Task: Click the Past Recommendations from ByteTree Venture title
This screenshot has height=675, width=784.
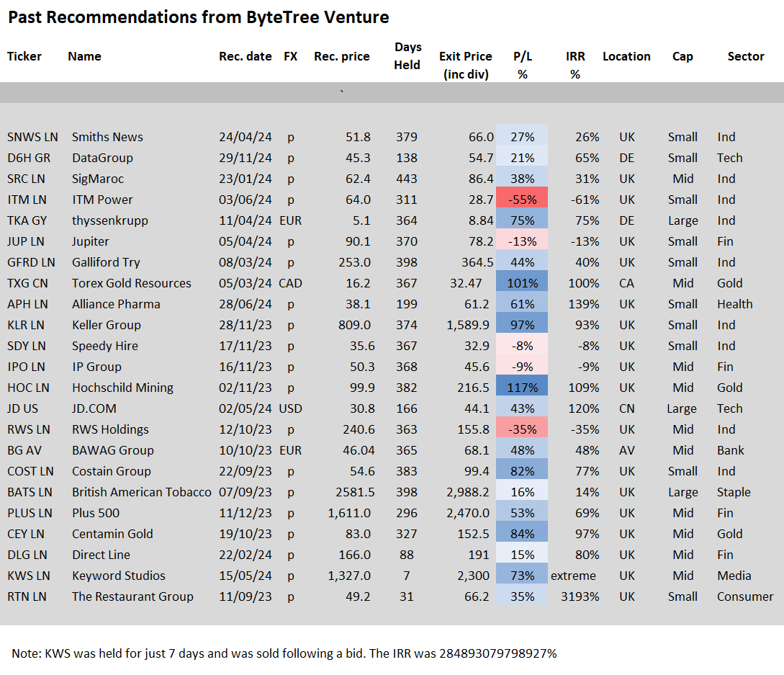Action: (x=199, y=17)
